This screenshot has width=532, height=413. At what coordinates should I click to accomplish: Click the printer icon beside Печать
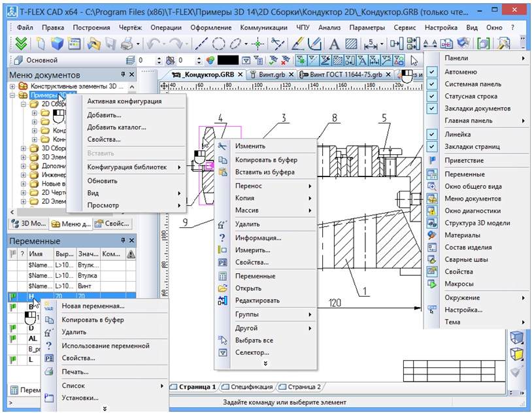click(x=49, y=372)
